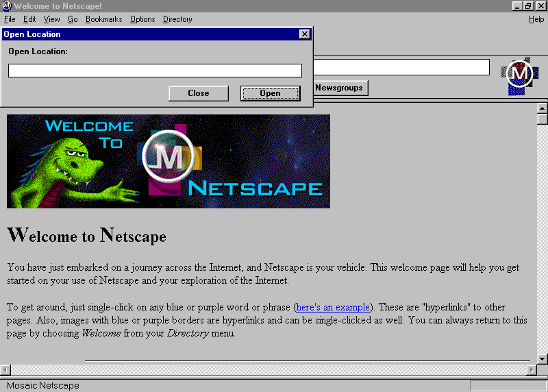The width and height of the screenshot is (548, 392).
Task: Open the View menu
Action: coord(52,19)
